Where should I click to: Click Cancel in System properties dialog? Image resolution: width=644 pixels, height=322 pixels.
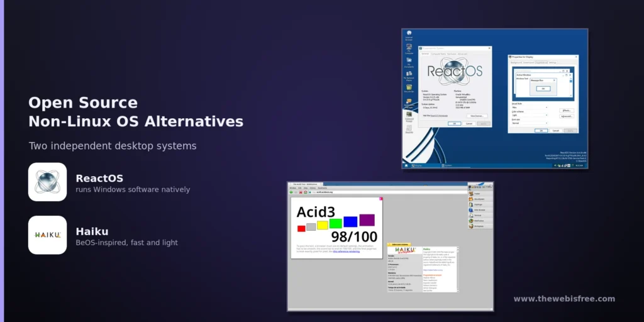click(469, 124)
